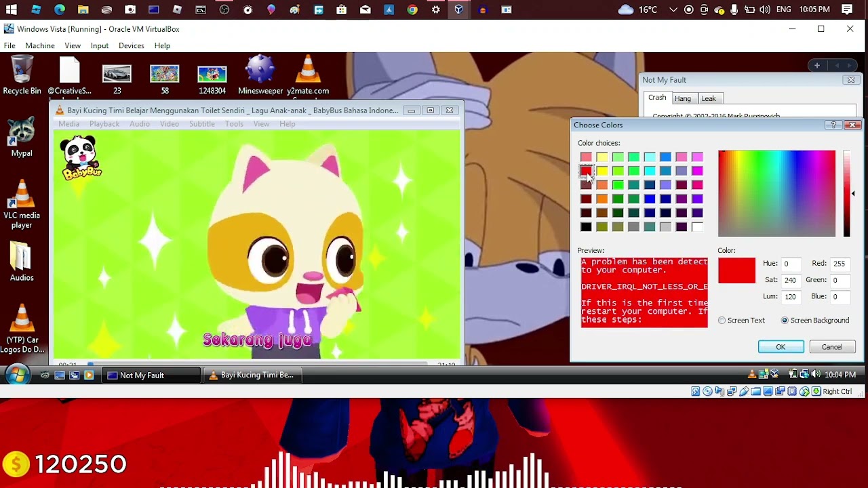Open the Vista Start orb
This screenshot has height=488, width=868.
(x=16, y=375)
